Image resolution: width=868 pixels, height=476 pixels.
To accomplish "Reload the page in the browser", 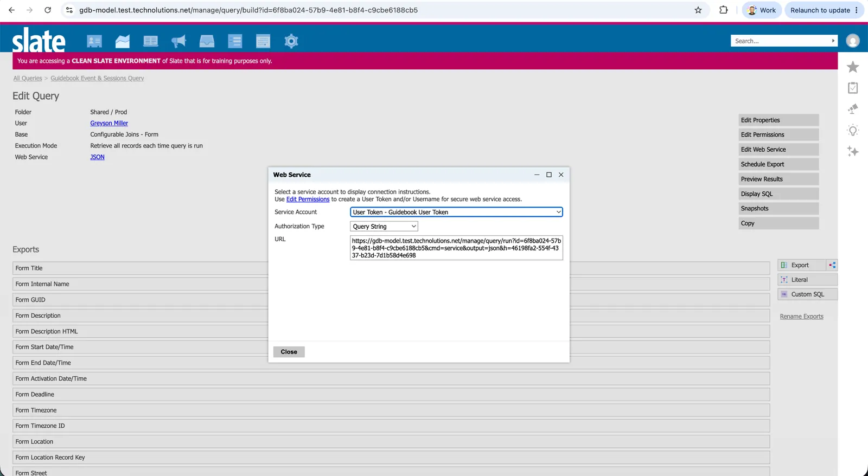I will [x=48, y=10].
